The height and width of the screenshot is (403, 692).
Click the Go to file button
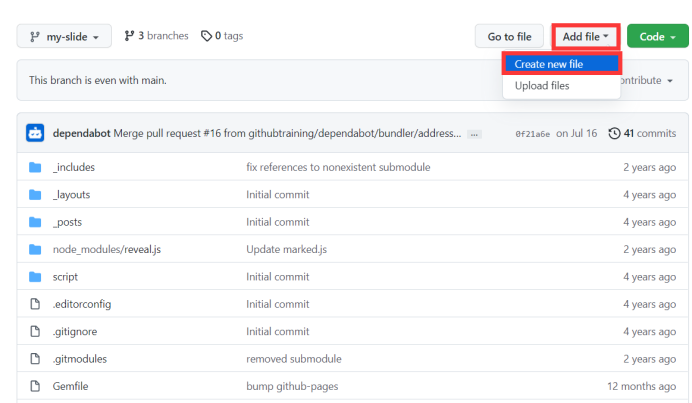click(x=509, y=36)
